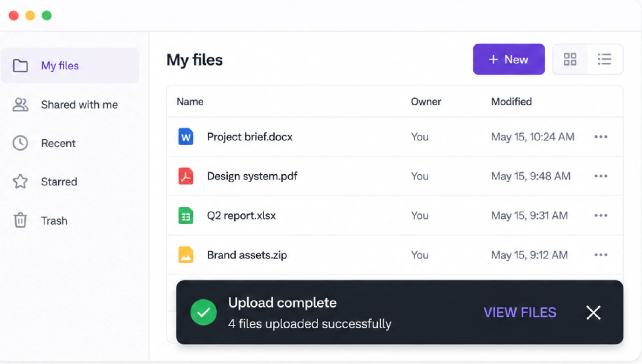Sort files by the Modified column header
This screenshot has height=364, width=642.
(511, 102)
